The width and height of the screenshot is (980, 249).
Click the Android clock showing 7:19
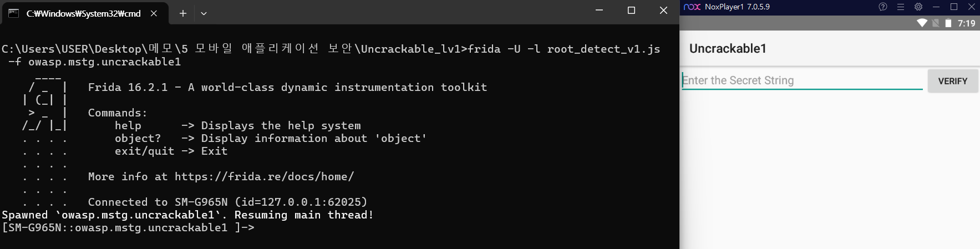967,23
